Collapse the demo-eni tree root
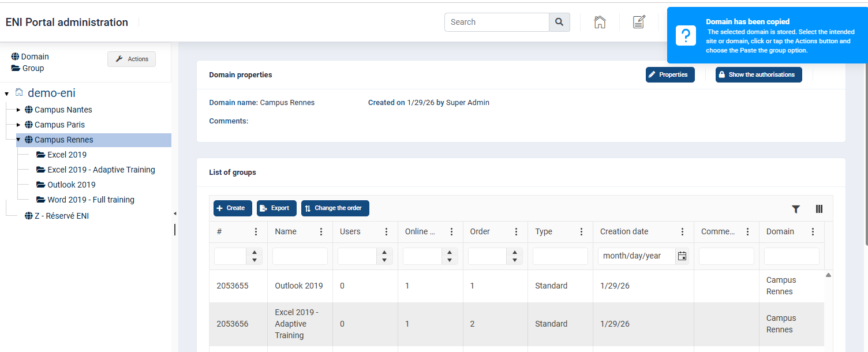This screenshot has height=352, width=868. [x=6, y=93]
